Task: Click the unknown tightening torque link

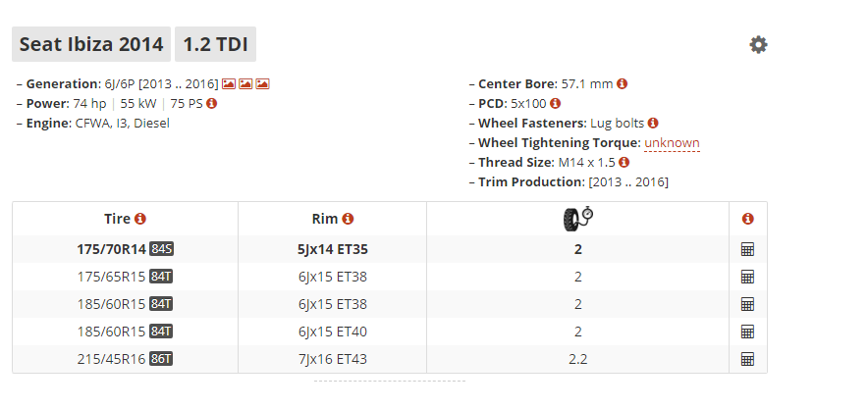Action: (672, 142)
